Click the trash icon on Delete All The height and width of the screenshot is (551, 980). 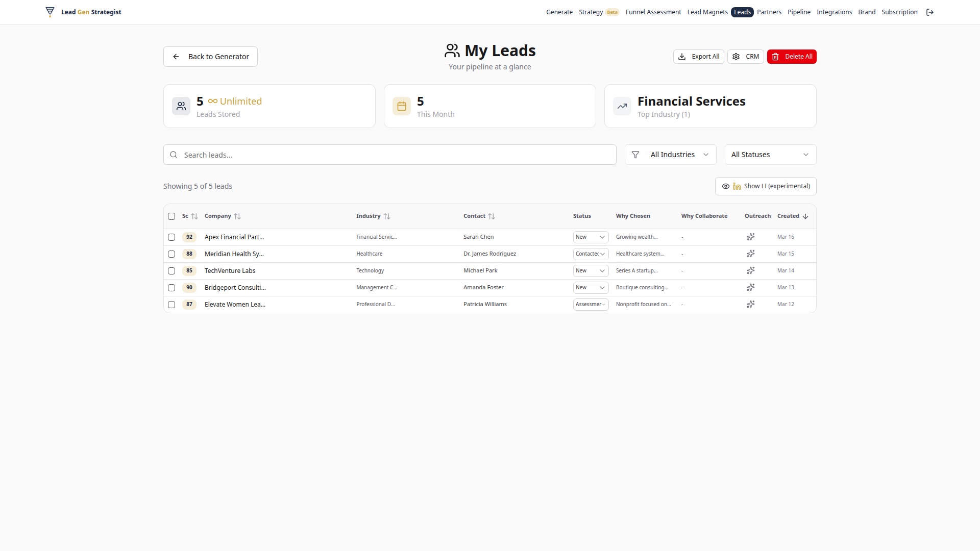point(776,57)
